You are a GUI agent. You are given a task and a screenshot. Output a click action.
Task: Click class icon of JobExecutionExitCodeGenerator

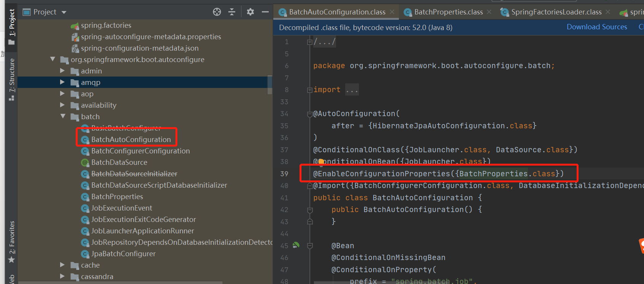point(85,220)
